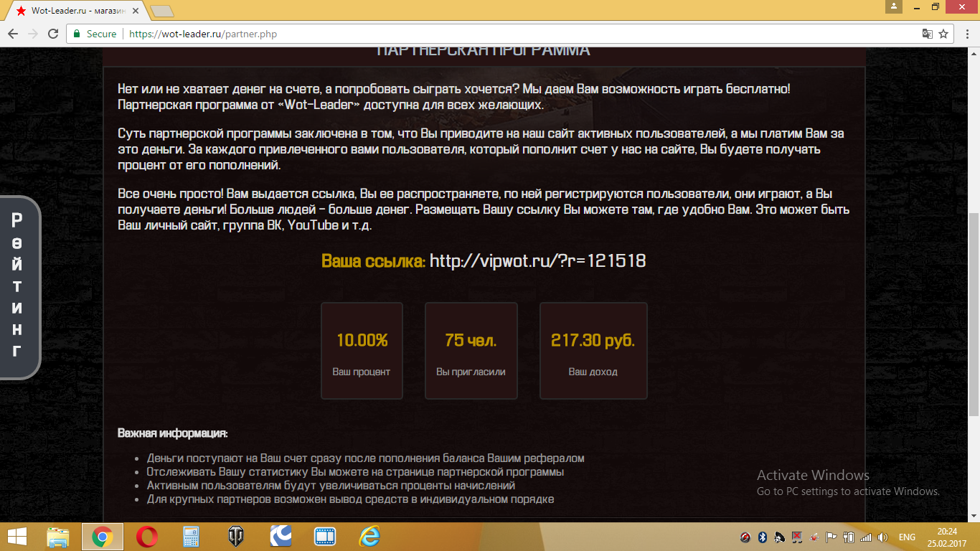Open a new browser tab
This screenshot has height=551, width=980.
pyautogui.click(x=163, y=11)
